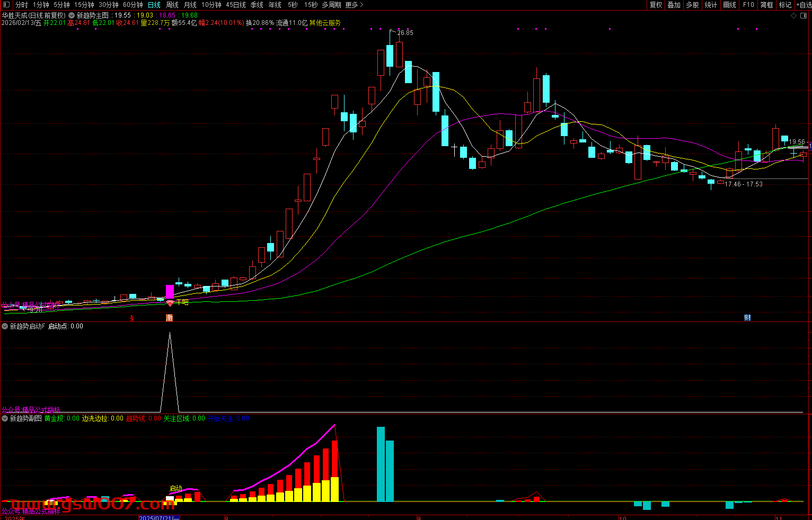This screenshot has height=520, width=812.
Task: Toggle 复权 price adjustment
Action: pyautogui.click(x=656, y=5)
